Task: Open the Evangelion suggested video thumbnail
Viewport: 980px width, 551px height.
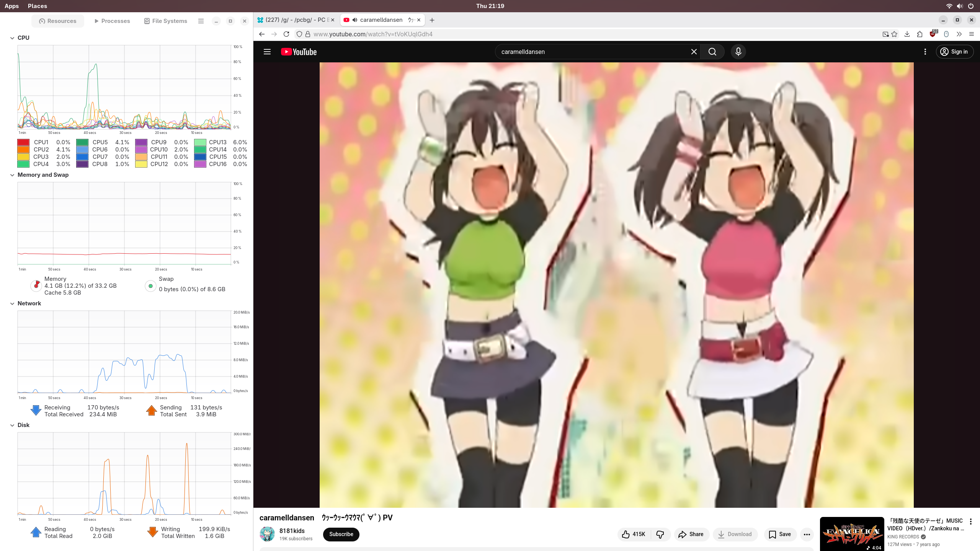Action: [x=852, y=534]
